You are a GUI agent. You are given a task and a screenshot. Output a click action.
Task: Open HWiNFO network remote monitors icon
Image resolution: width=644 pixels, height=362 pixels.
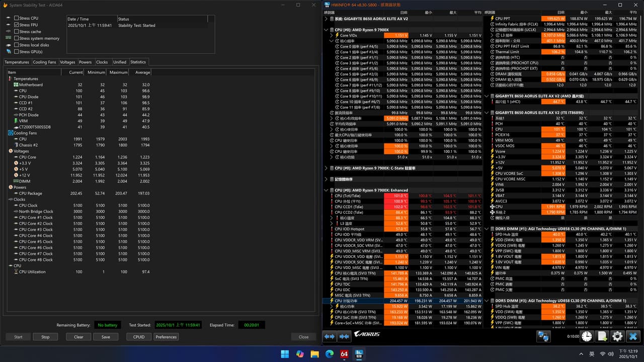pos(543,336)
